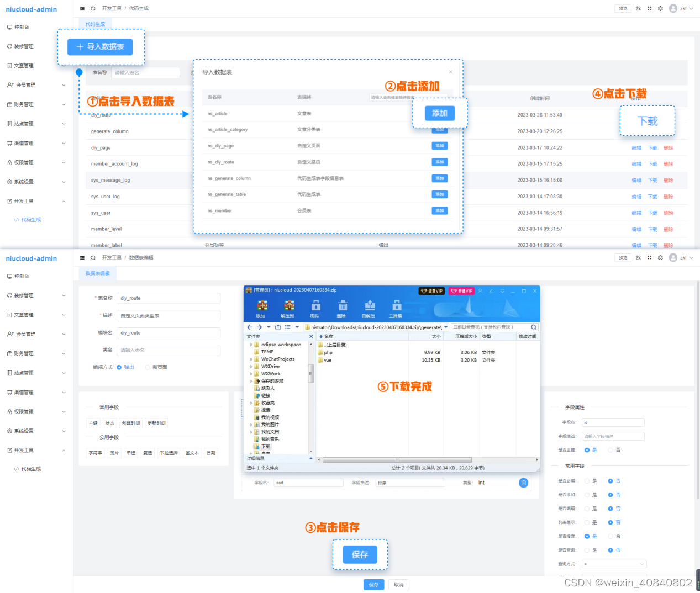Expand the zkf user account dropdown

(x=682, y=8)
